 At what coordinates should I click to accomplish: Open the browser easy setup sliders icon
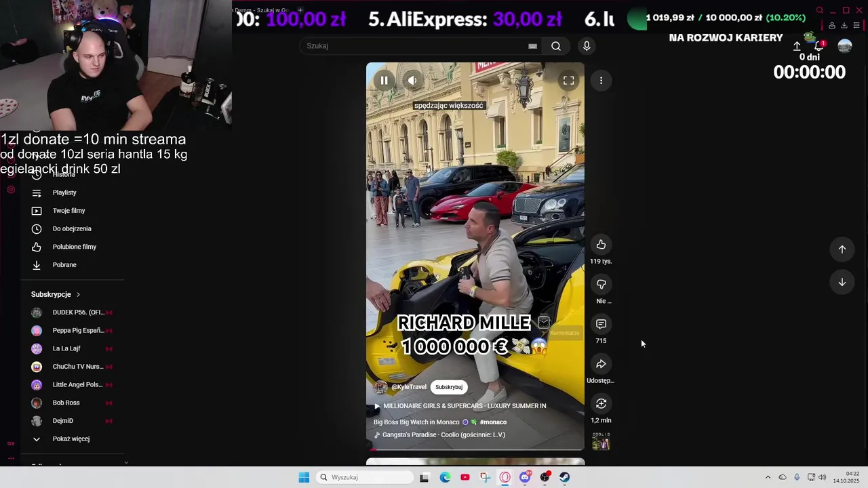tap(857, 26)
